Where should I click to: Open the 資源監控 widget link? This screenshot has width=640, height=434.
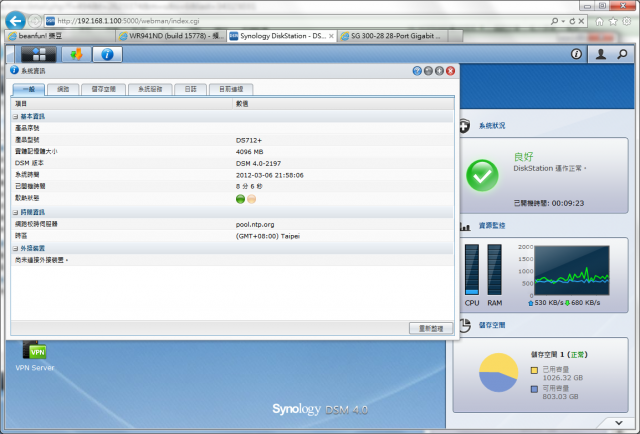tap(492, 226)
